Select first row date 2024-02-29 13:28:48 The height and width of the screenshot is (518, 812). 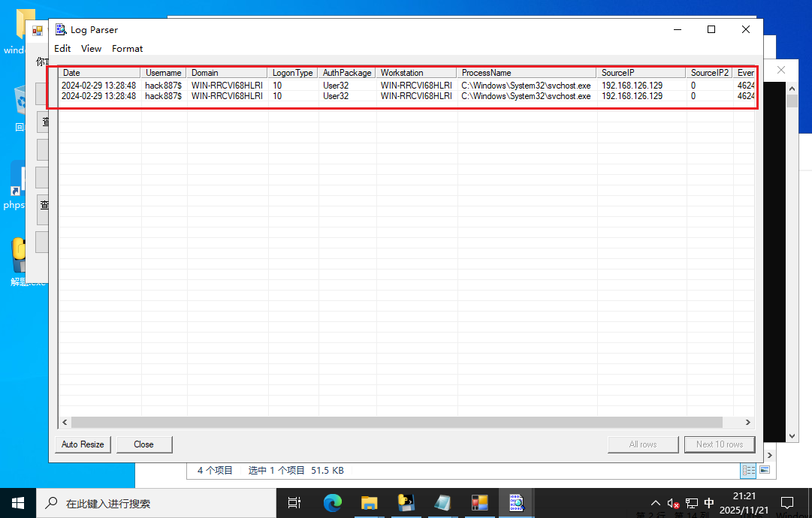coord(99,86)
